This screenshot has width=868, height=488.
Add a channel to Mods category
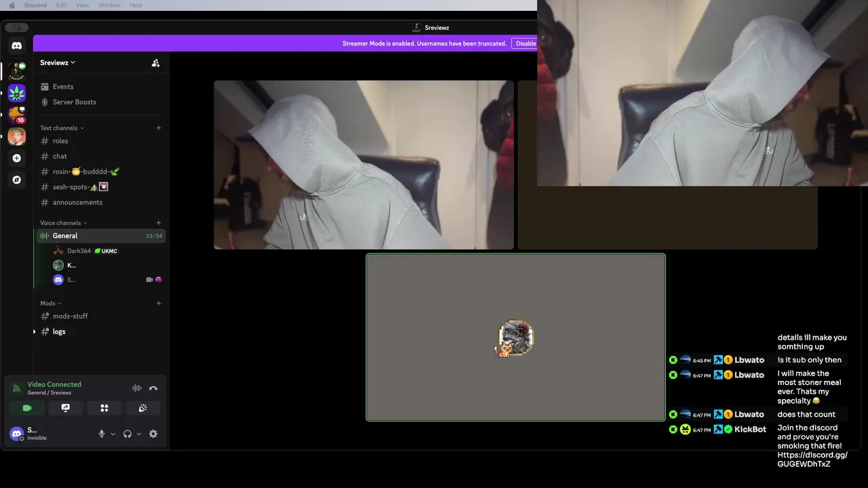[x=159, y=303]
